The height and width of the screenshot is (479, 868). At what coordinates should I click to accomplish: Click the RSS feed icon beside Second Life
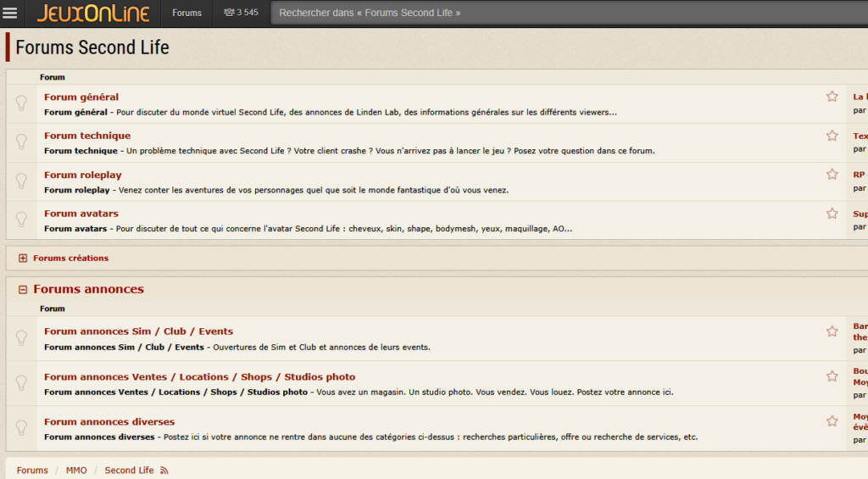point(164,471)
